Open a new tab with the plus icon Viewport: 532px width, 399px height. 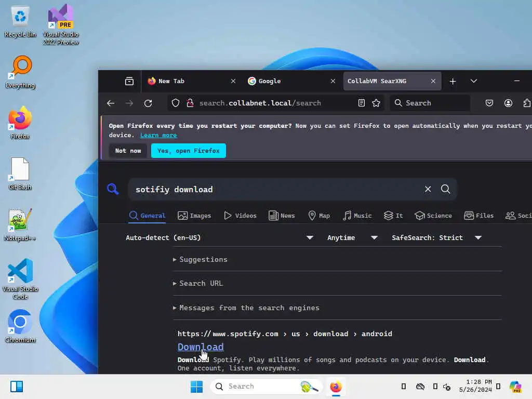tap(453, 82)
